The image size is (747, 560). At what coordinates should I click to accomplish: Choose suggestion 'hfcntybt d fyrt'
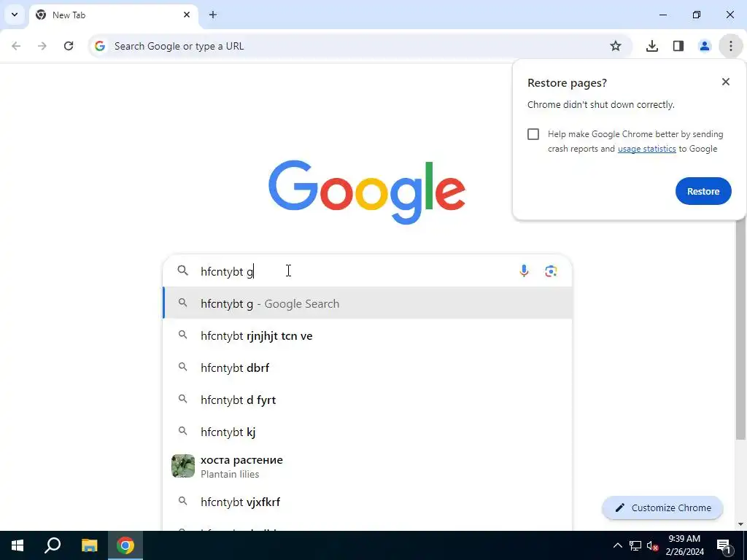tap(368, 400)
